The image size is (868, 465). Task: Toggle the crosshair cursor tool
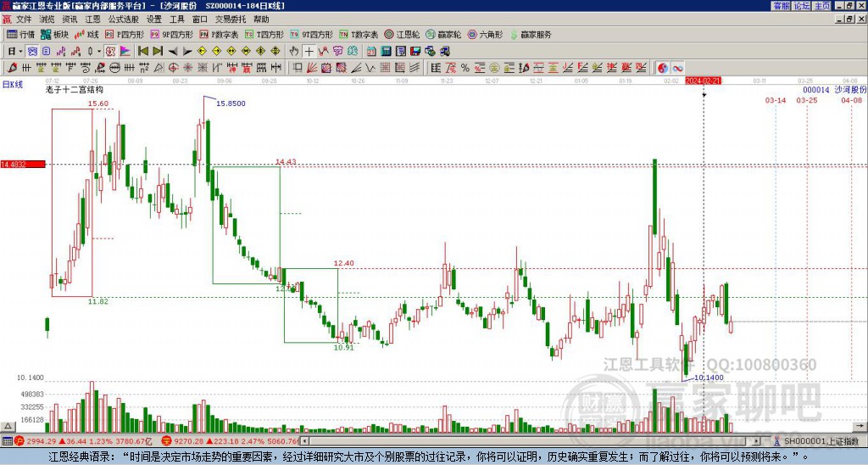[309, 52]
